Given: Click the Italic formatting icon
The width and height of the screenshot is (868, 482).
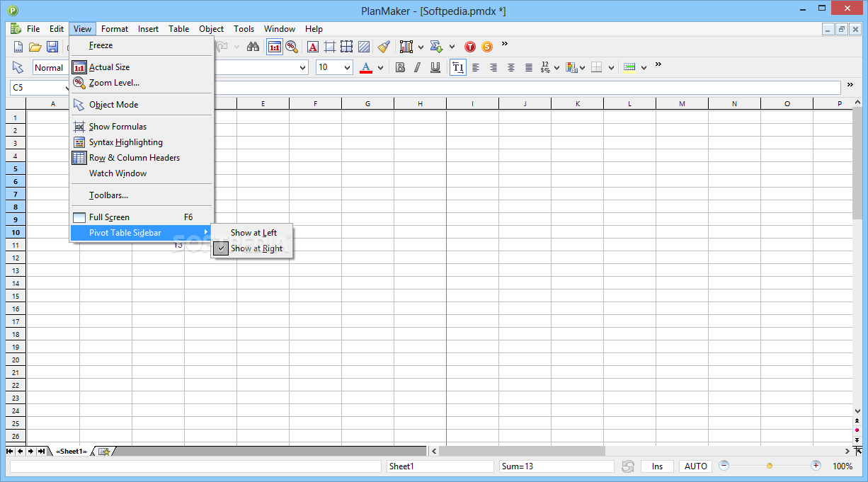Looking at the screenshot, I should point(417,67).
